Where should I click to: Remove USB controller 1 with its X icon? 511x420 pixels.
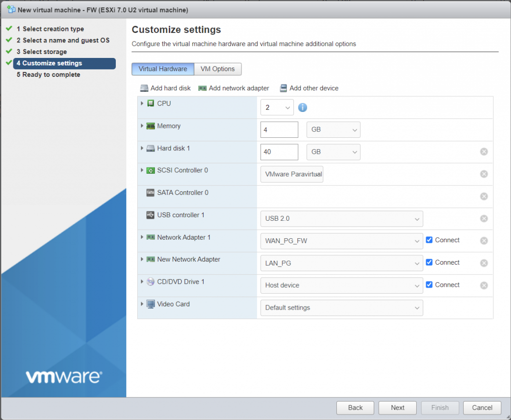(484, 218)
